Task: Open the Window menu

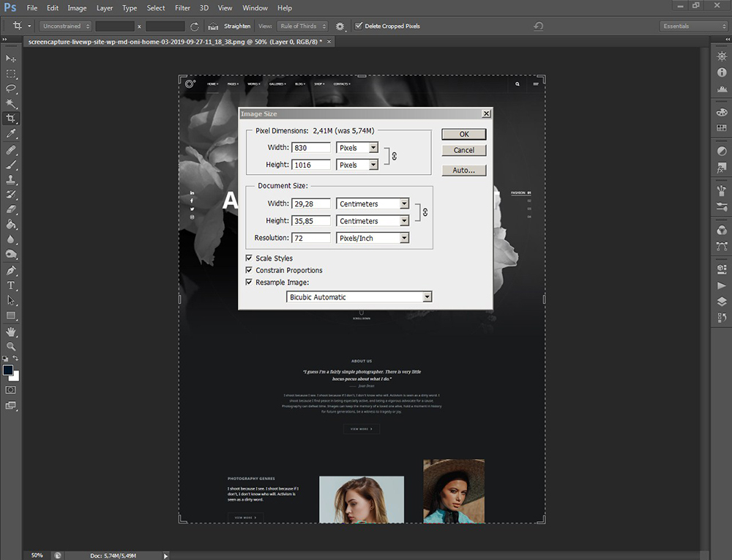Action: 255,8
